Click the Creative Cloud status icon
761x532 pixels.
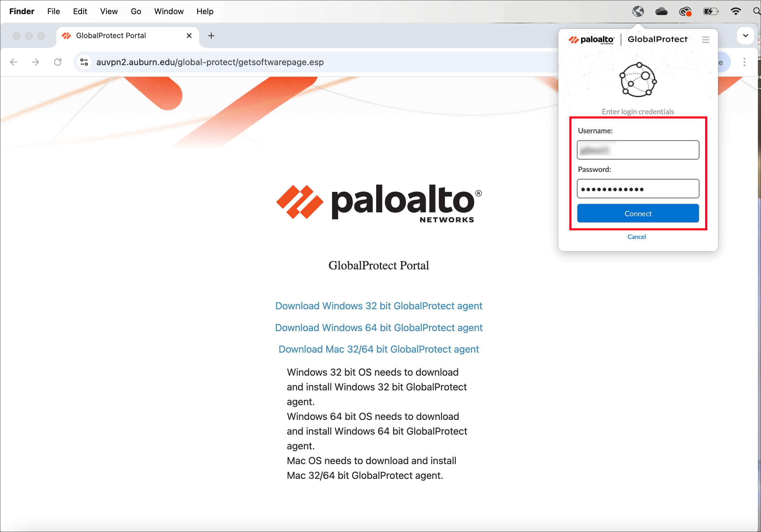(x=685, y=12)
